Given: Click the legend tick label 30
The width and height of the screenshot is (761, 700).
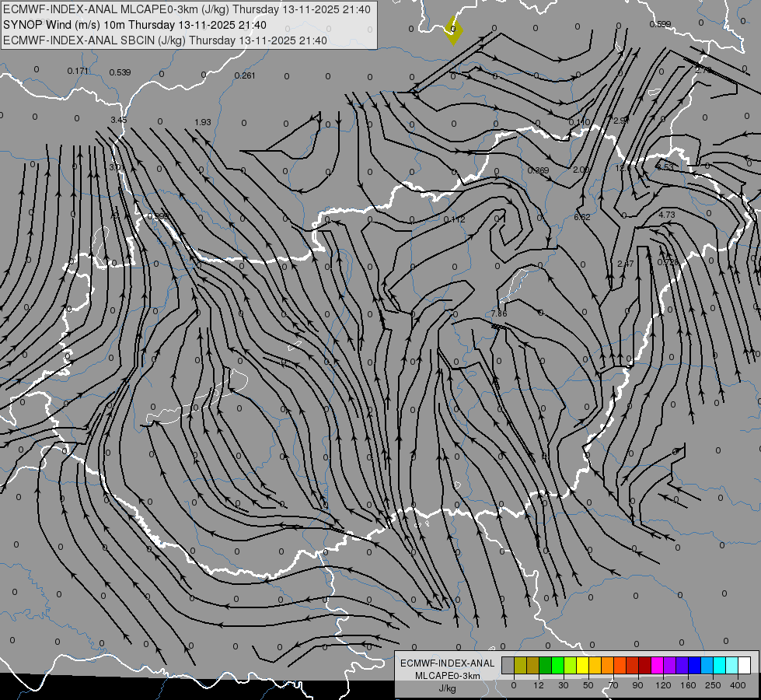Looking at the screenshot, I should [564, 685].
